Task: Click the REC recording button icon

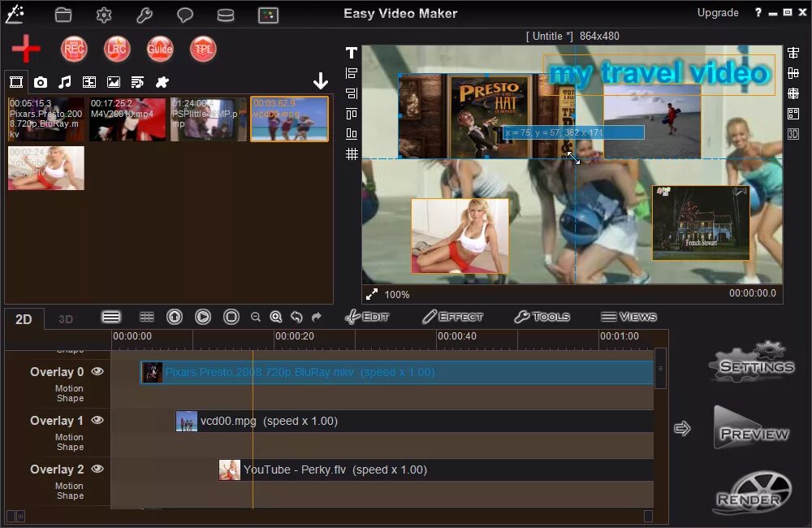Action: tap(74, 49)
